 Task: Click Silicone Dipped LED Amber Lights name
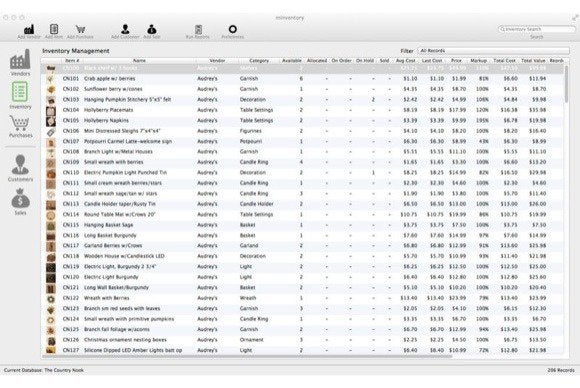click(133, 351)
